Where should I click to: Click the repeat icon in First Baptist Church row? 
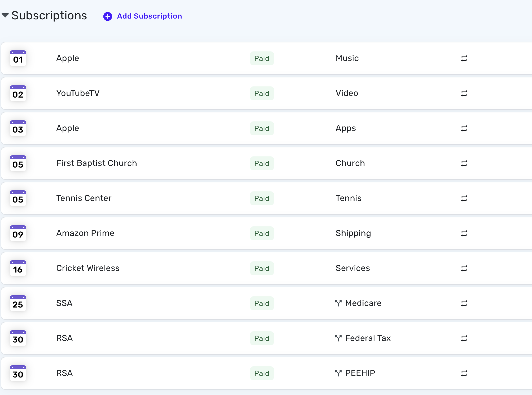coord(464,163)
